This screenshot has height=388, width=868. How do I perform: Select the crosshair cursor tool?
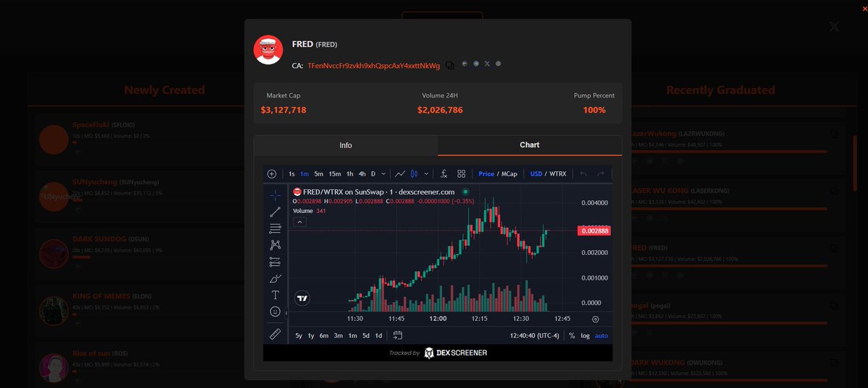[275, 195]
